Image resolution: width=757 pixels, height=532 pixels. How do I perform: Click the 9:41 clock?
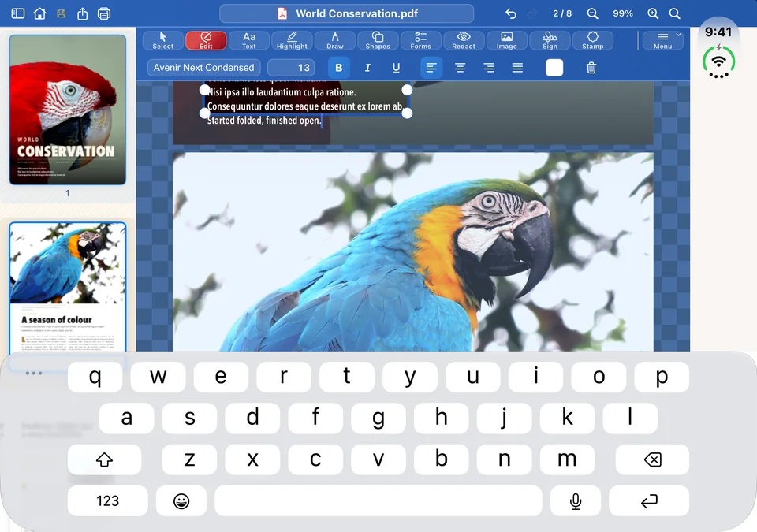(x=718, y=32)
